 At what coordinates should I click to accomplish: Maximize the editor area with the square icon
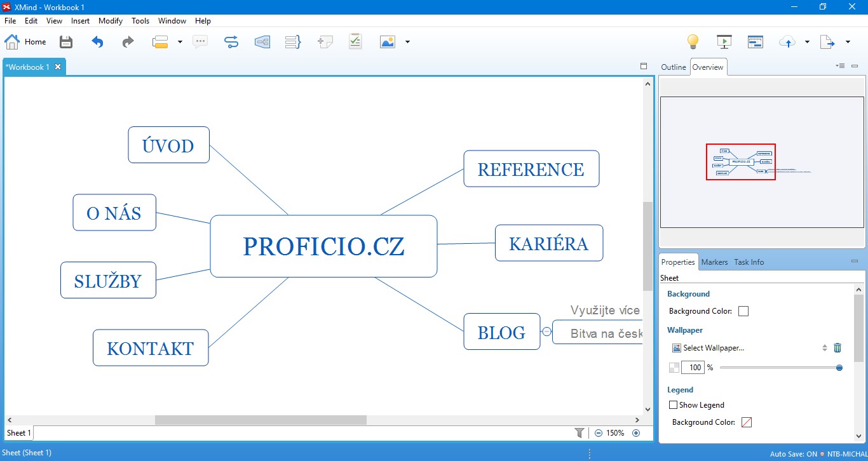[x=644, y=66]
